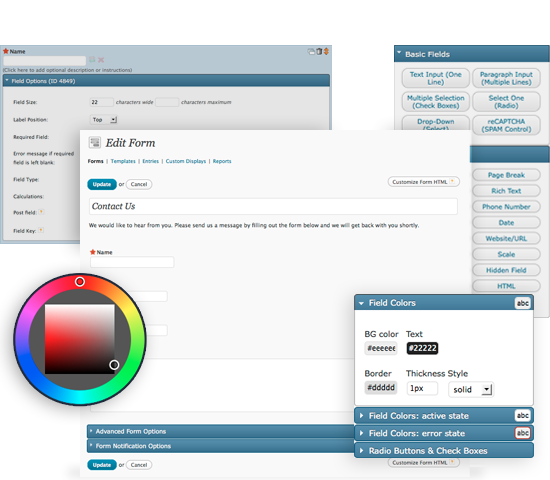This screenshot has height=480, width=550.
Task: Click the BG color swatch #eeeeee
Action: (381, 348)
